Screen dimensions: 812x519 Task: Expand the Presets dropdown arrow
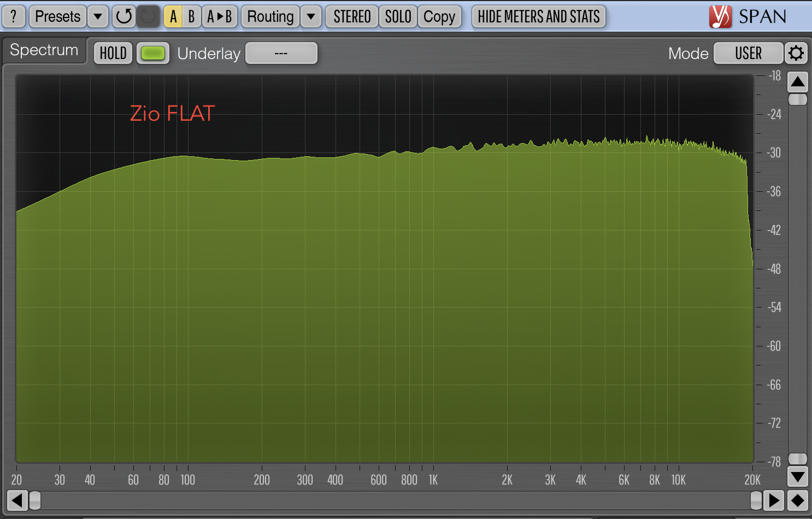tap(98, 16)
